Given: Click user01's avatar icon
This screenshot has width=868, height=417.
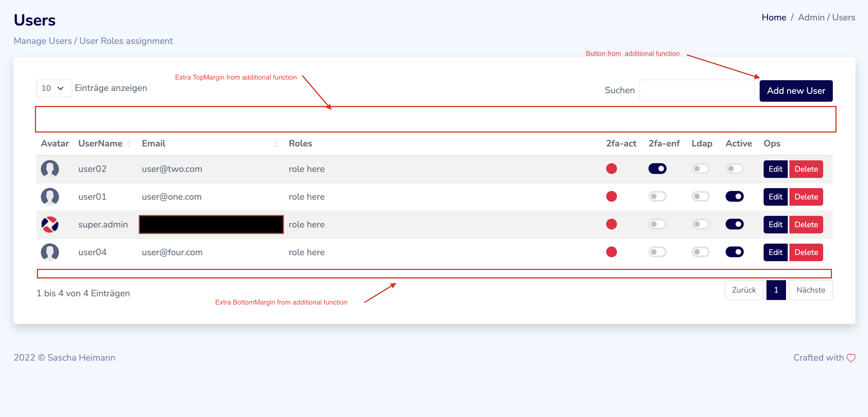Looking at the screenshot, I should 50,197.
